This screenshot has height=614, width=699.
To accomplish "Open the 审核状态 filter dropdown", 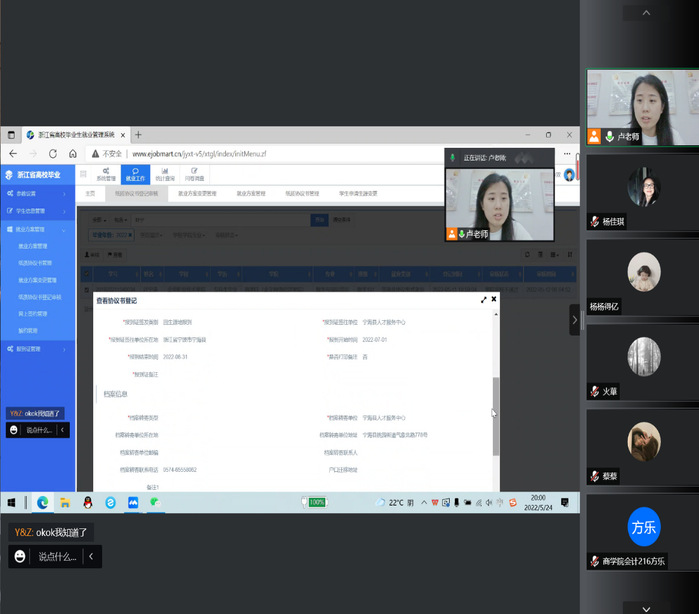I will pos(226,235).
